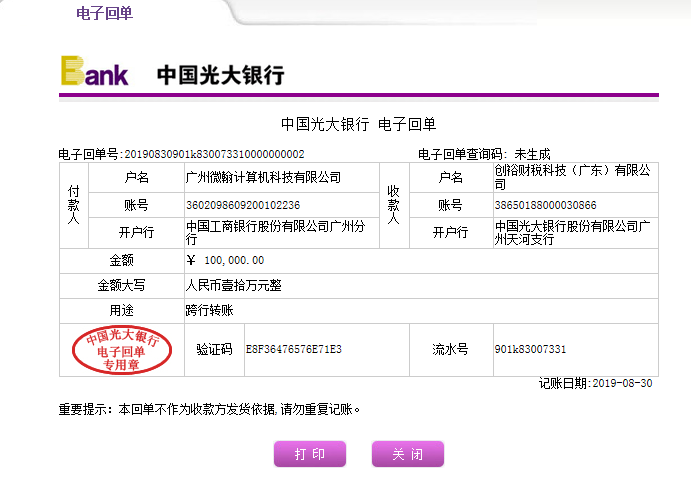691x486 pixels.
Task: Click the booking date 2019-08-30
Action: click(622, 383)
